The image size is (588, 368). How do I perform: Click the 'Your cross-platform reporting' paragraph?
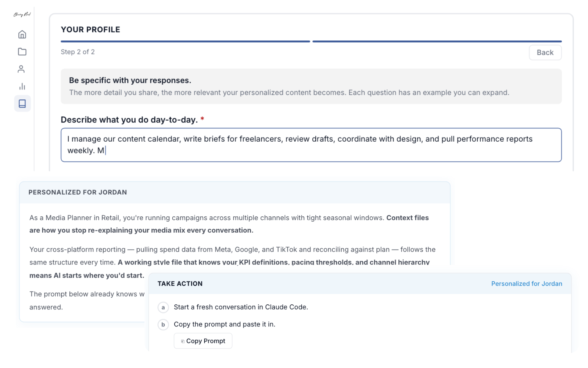point(232,262)
